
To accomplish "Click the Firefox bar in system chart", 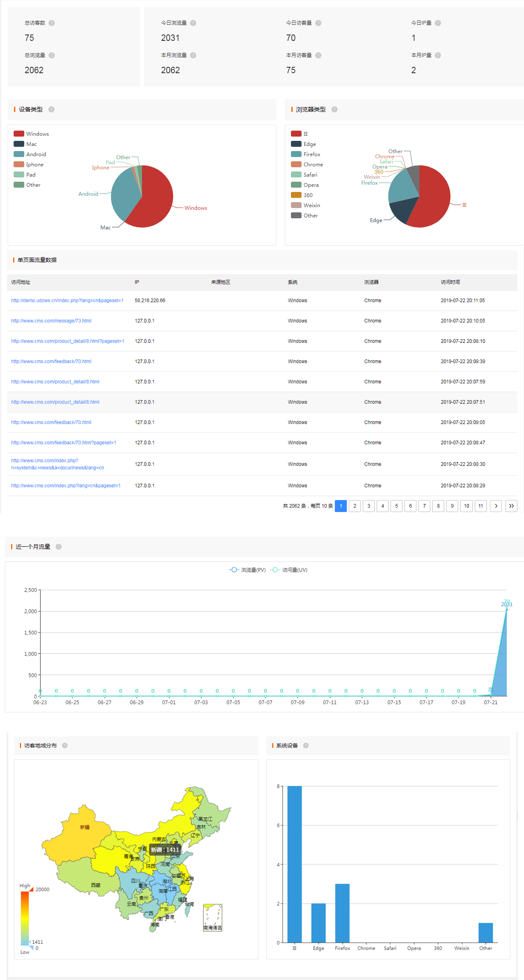I will 342,913.
